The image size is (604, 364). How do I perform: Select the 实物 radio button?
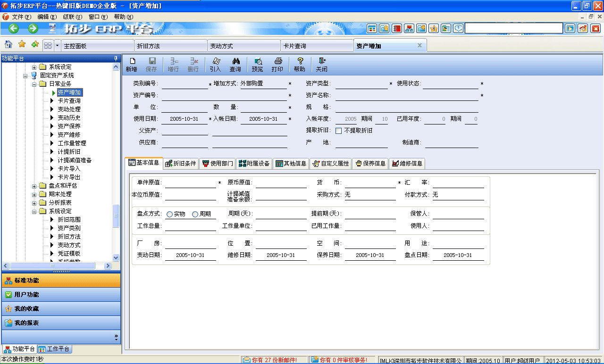click(169, 214)
